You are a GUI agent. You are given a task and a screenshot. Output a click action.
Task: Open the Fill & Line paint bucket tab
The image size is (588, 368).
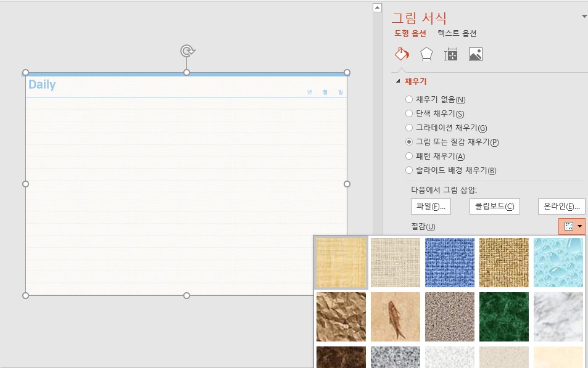(x=402, y=54)
